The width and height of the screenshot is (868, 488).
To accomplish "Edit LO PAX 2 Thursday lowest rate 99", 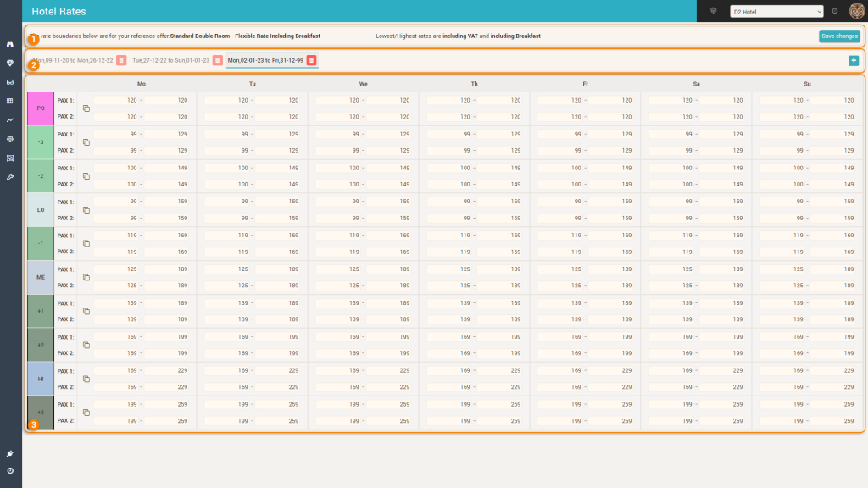I will (x=449, y=218).
